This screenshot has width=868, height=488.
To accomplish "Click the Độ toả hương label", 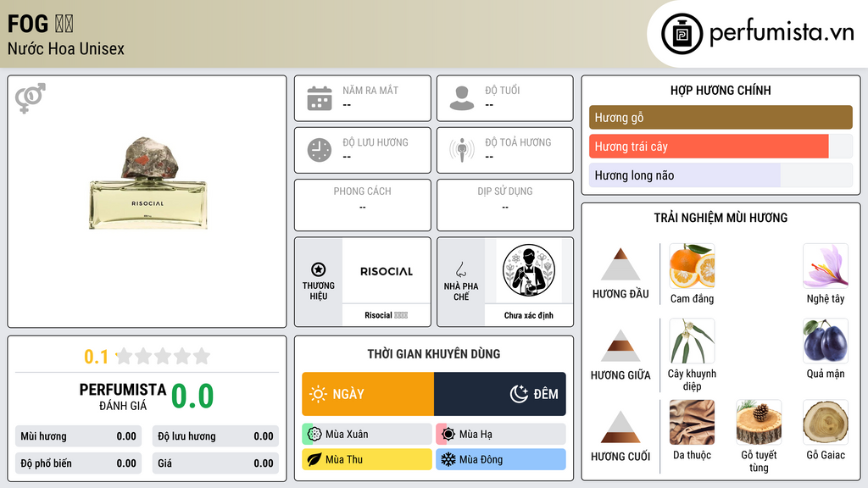I will (518, 142).
